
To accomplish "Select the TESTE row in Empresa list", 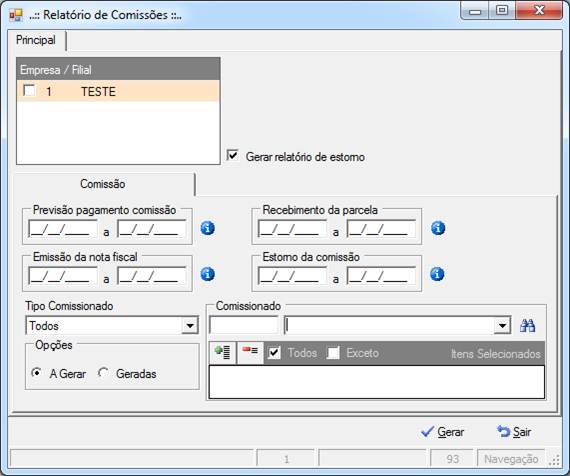I will 118,91.
